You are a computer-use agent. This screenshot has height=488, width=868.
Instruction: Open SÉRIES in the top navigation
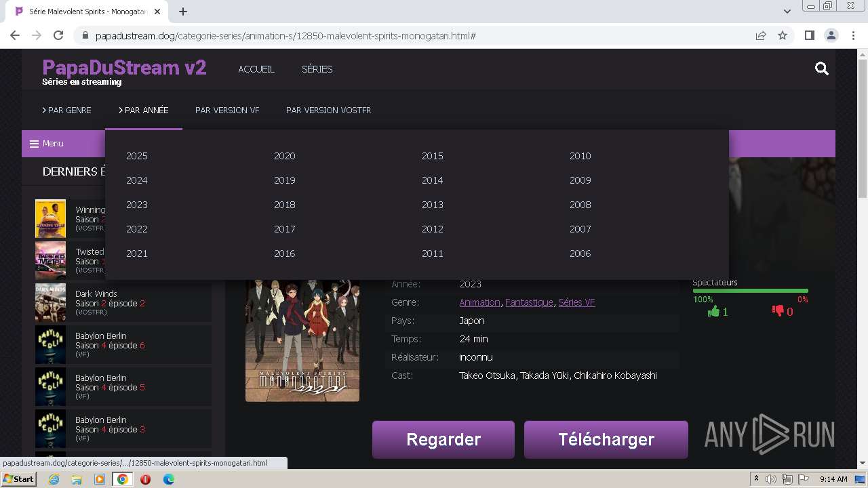317,69
